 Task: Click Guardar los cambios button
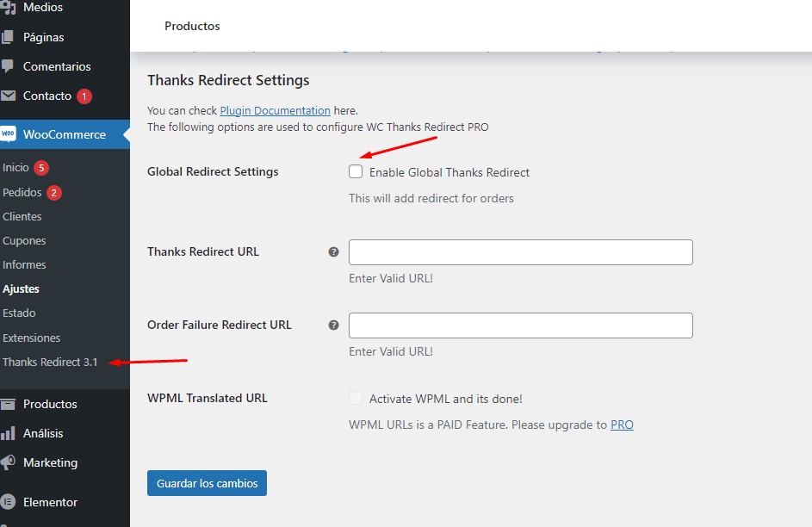tap(208, 483)
